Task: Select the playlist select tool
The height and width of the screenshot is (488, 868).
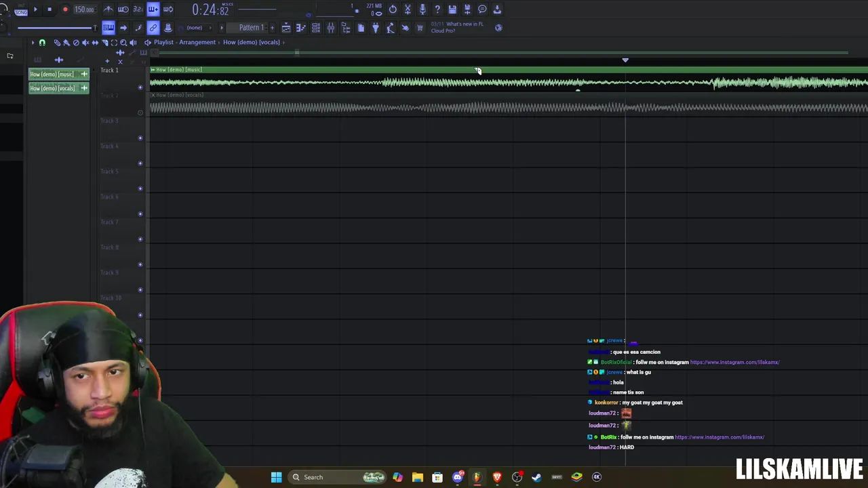Action: (x=114, y=43)
